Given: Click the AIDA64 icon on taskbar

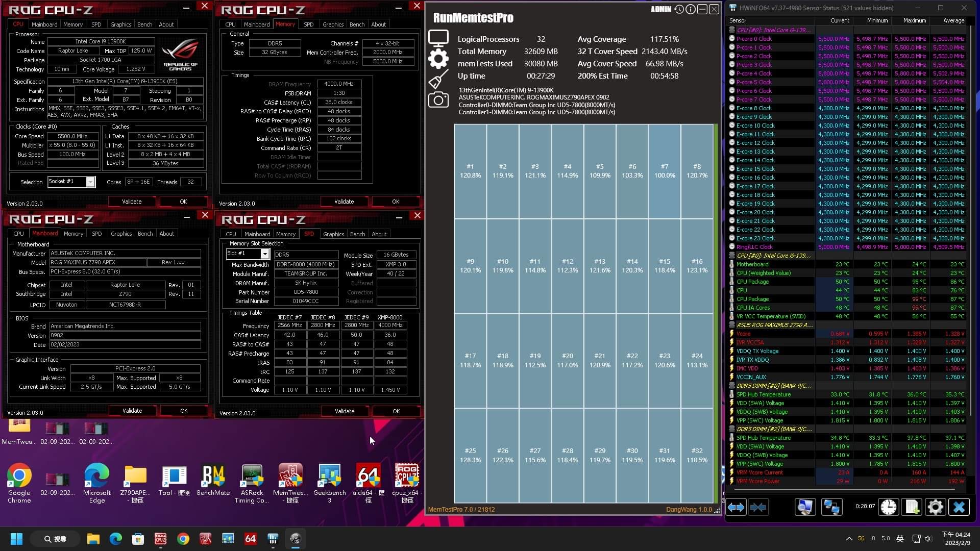Looking at the screenshot, I should [251, 539].
